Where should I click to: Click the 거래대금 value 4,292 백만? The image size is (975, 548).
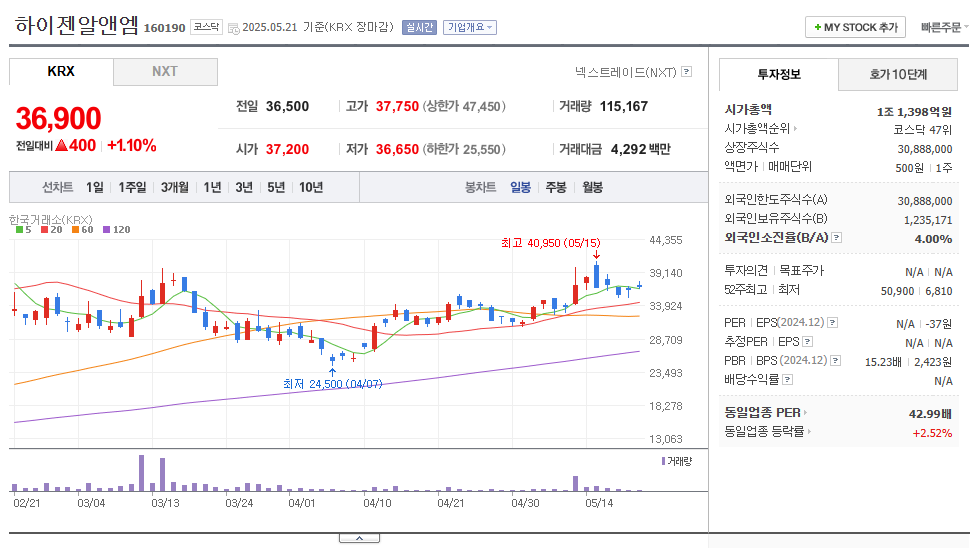point(640,149)
